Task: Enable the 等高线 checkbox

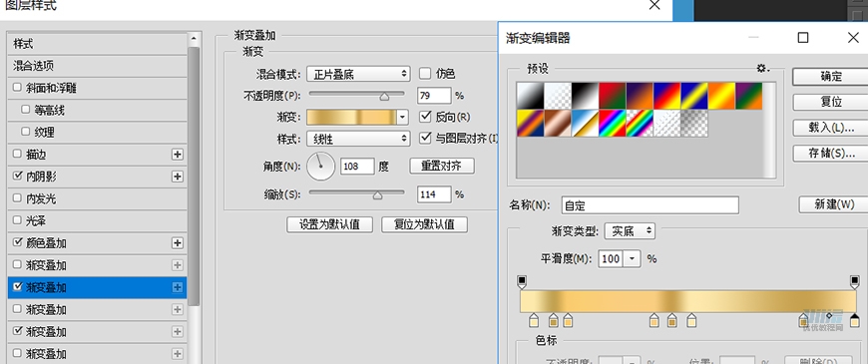Action: tap(25, 110)
